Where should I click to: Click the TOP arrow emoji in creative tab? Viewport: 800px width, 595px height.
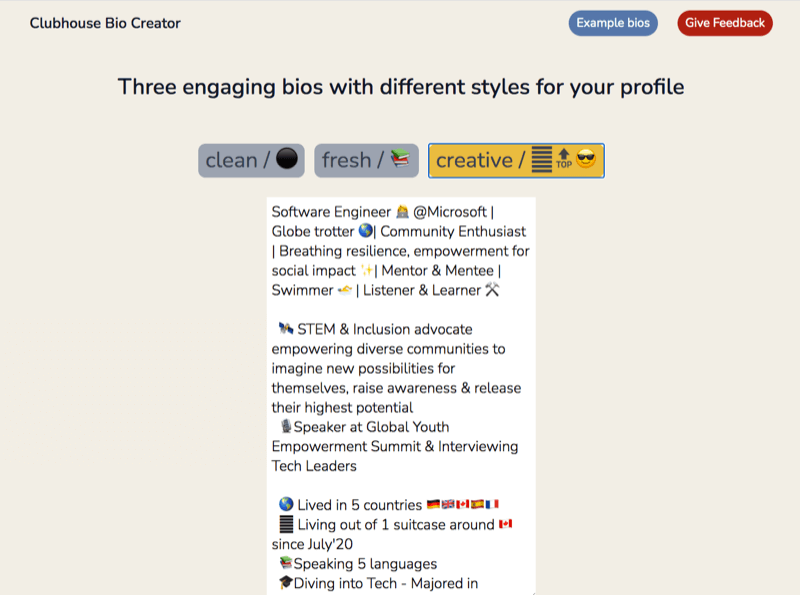(564, 159)
